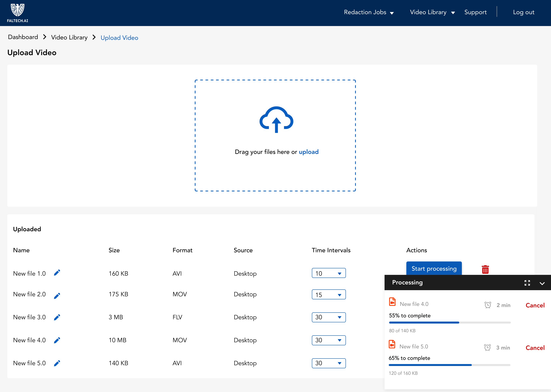
Task: Navigate to Dashboard breadcrumb
Action: pos(23,37)
